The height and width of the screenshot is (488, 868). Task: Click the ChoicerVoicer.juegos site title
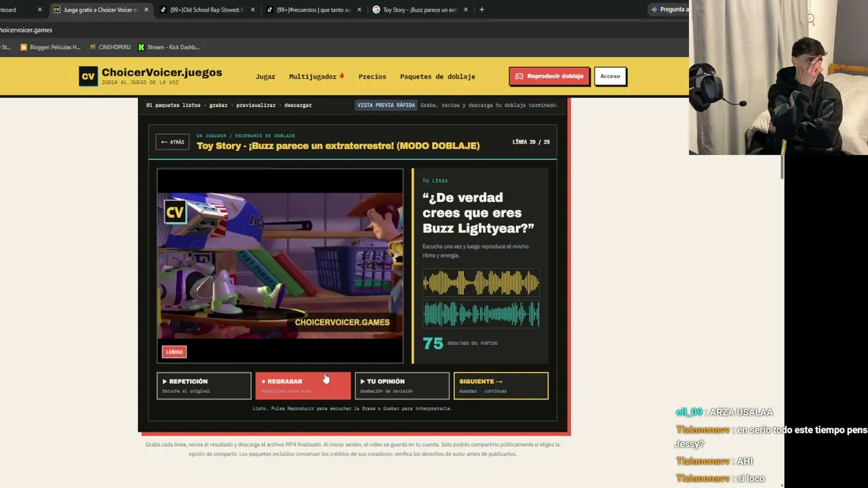tap(161, 73)
